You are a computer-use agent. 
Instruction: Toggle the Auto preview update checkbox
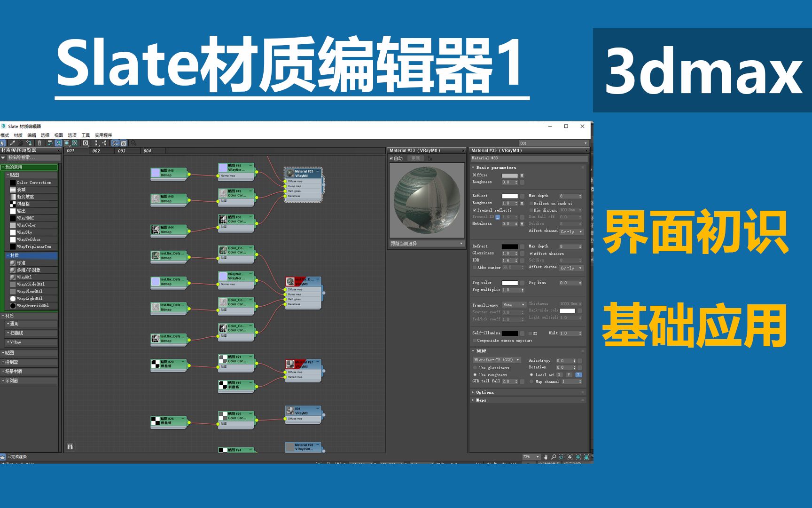click(x=391, y=159)
